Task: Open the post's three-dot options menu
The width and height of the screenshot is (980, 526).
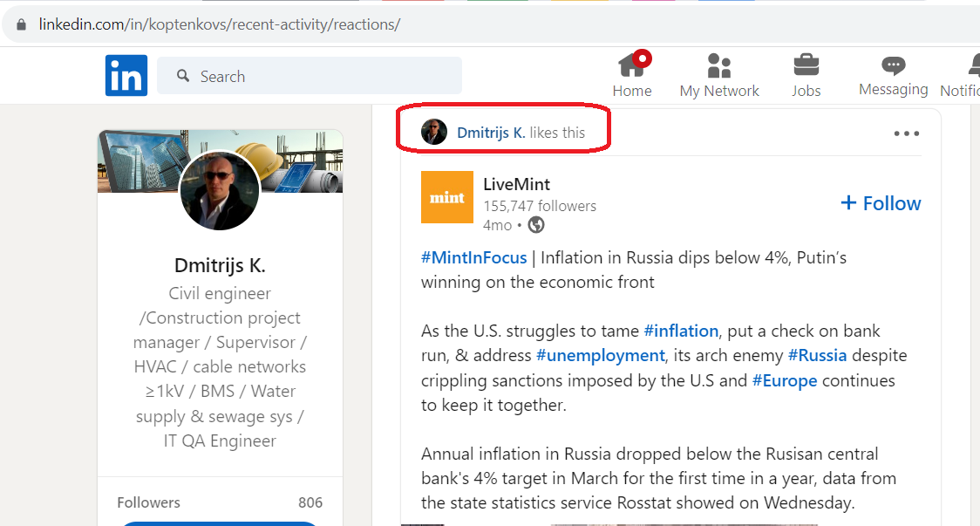Action: (906, 133)
